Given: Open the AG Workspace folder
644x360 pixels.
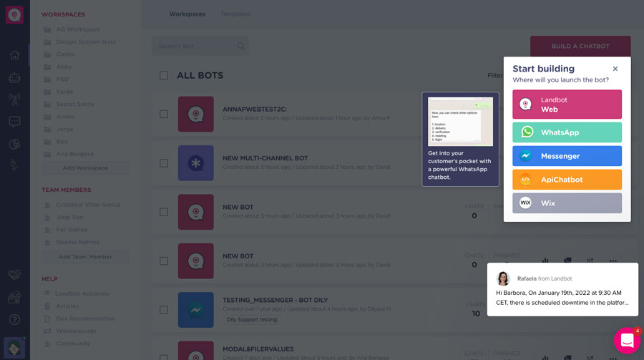Looking at the screenshot, I should (78, 29).
